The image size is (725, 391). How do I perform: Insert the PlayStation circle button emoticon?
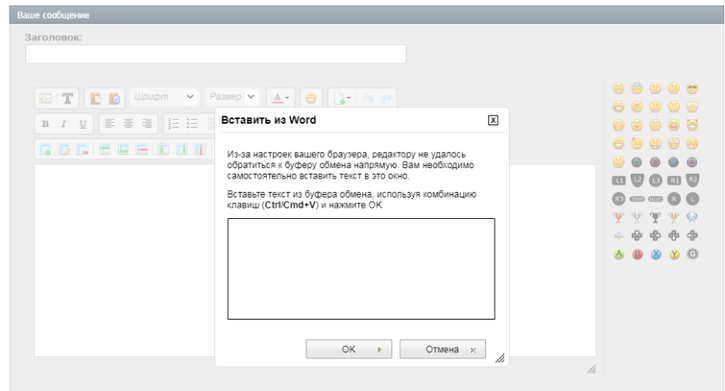click(x=655, y=162)
